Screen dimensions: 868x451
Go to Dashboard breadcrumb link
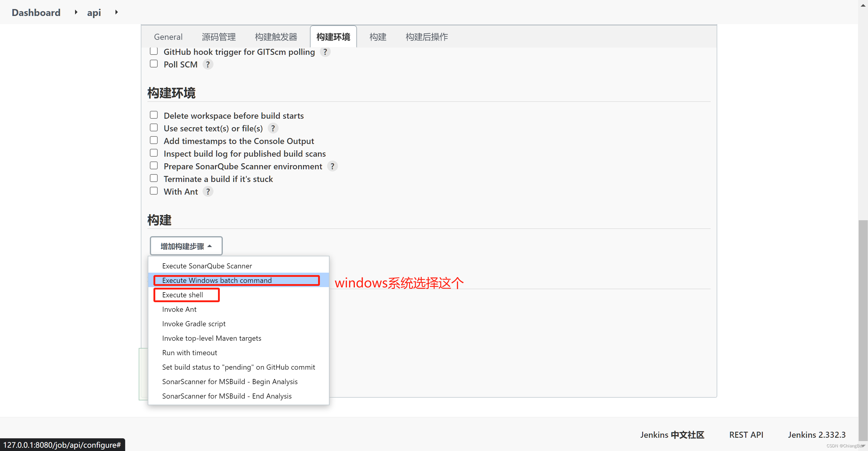(x=36, y=12)
